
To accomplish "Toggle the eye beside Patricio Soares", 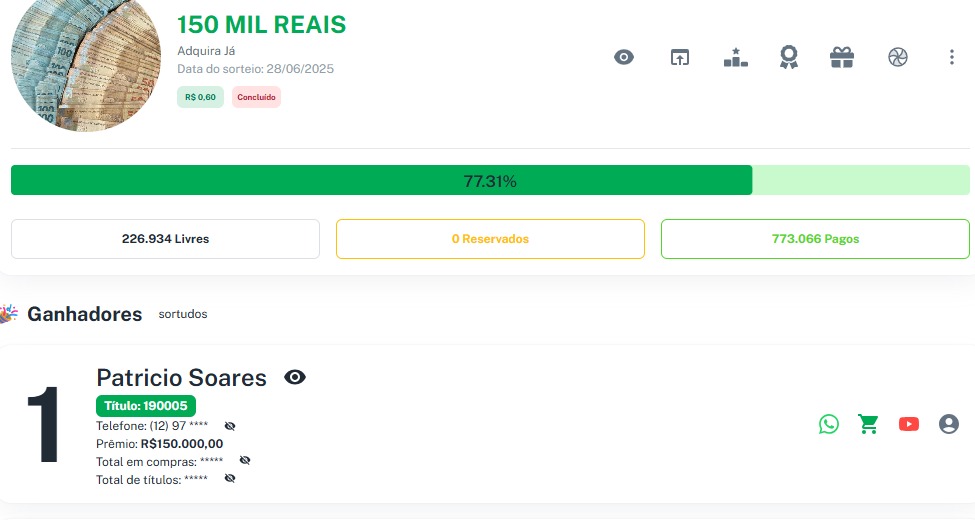I will (295, 377).
